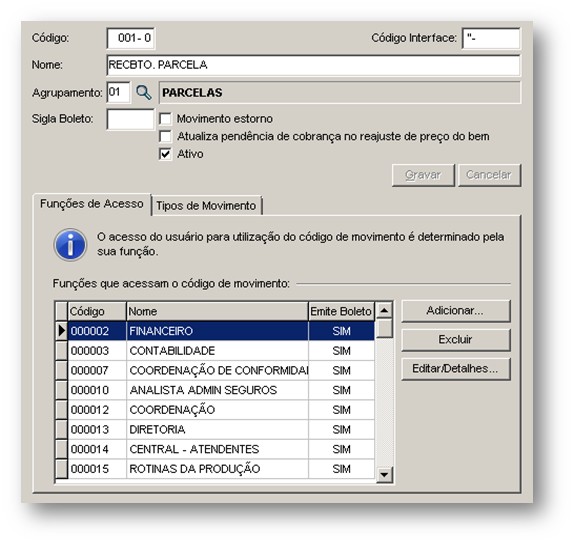The image size is (575, 545).
Task: Enable the Movimento estorno checkbox
Action: [x=165, y=119]
